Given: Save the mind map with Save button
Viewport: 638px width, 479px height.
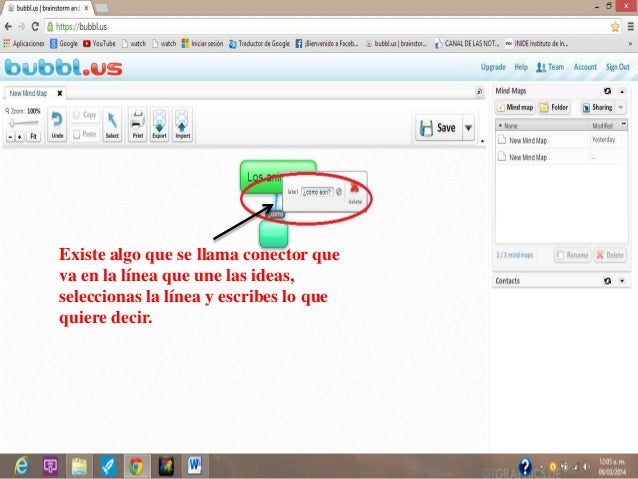Looking at the screenshot, I should [x=439, y=128].
